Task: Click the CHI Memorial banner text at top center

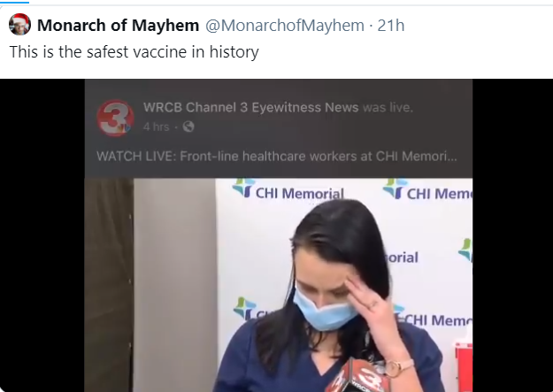Action: click(x=299, y=194)
